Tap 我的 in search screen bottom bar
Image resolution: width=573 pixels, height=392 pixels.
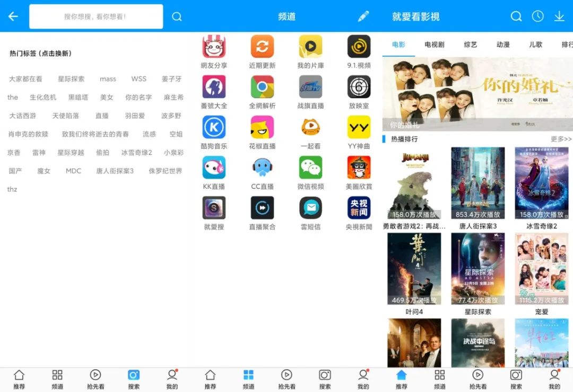172,380
